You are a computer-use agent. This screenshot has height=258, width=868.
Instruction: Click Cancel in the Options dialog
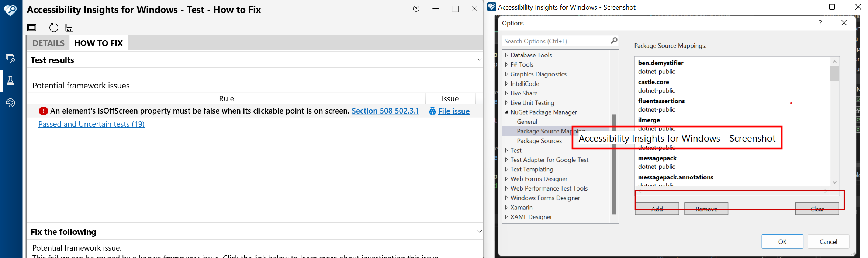[x=828, y=242]
